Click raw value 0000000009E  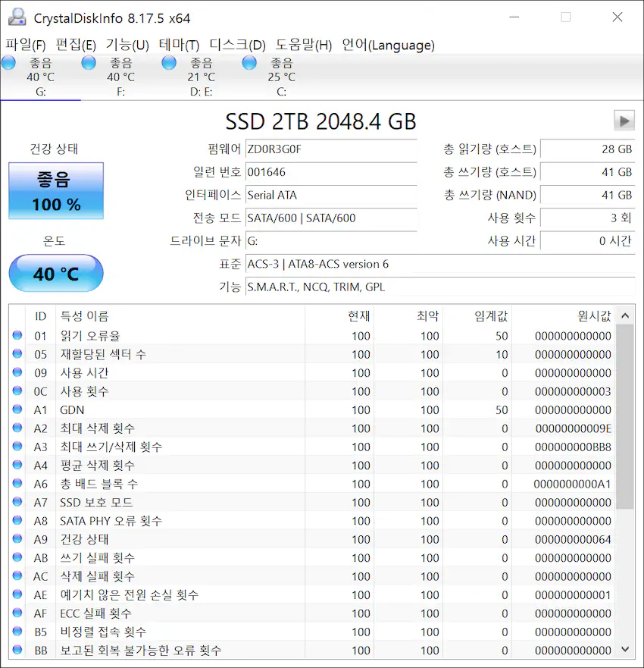pyautogui.click(x=573, y=428)
